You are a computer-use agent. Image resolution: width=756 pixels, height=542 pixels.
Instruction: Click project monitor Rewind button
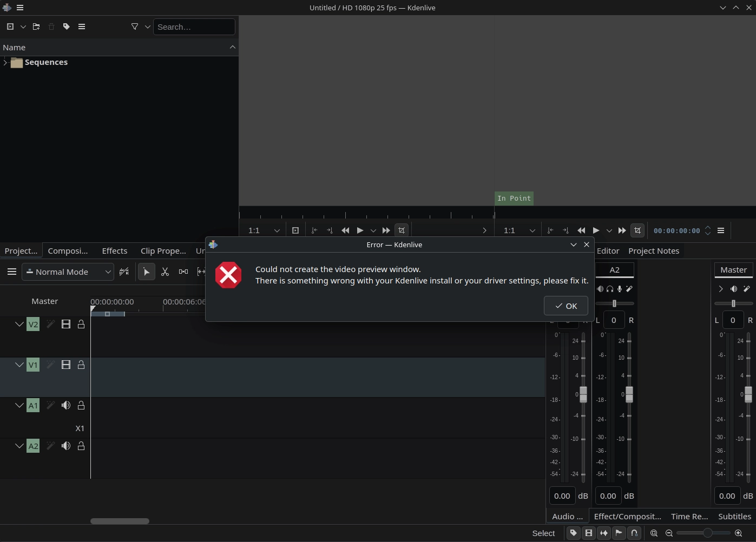coord(581,230)
